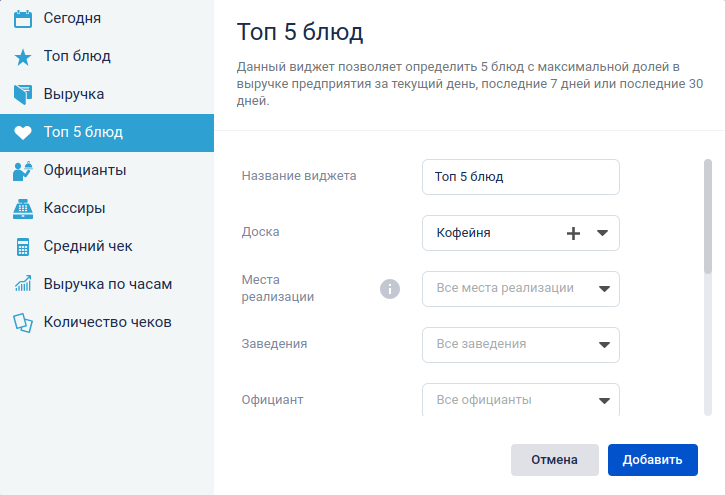Screen dimensions: 725x495
Task: Open the Все заведения dropdown
Action: [521, 345]
